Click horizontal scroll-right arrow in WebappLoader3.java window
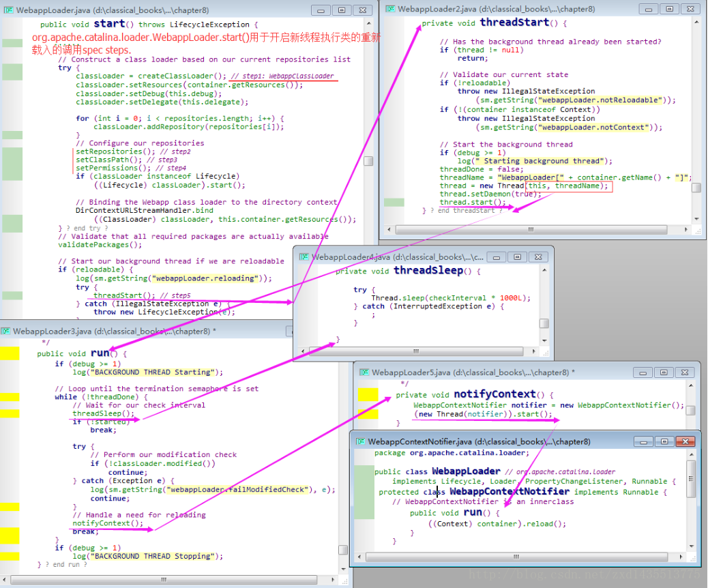The height and width of the screenshot is (588, 708). click(334, 579)
